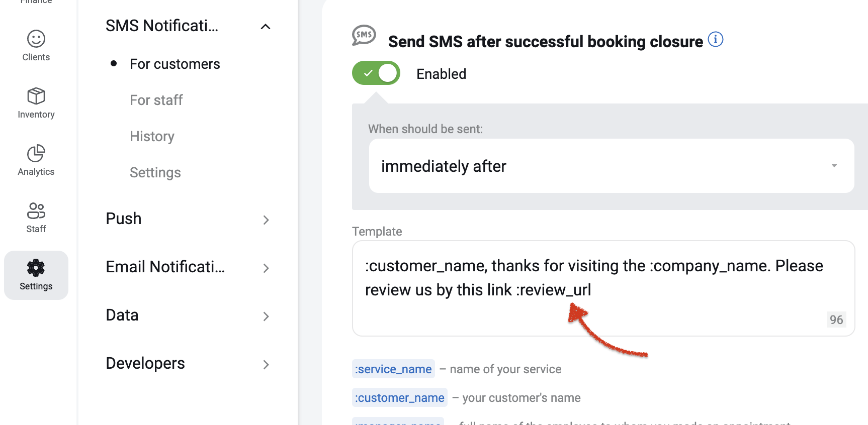Open the History submenu item
The height and width of the screenshot is (425, 868).
pos(152,136)
